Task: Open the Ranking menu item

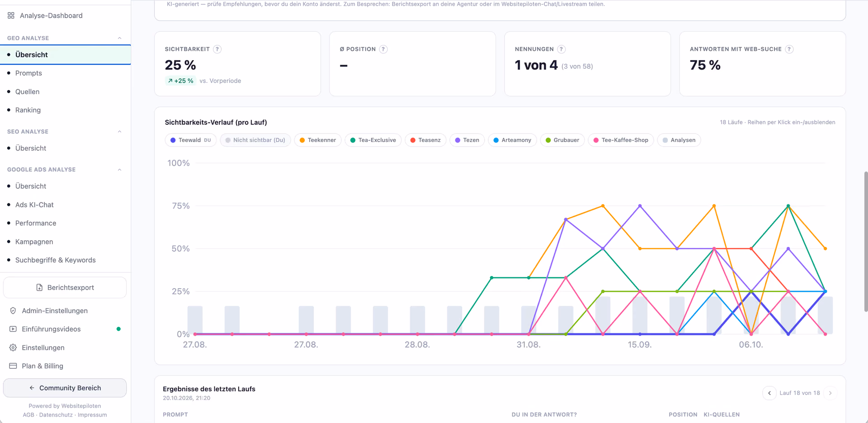Action: (x=66, y=110)
